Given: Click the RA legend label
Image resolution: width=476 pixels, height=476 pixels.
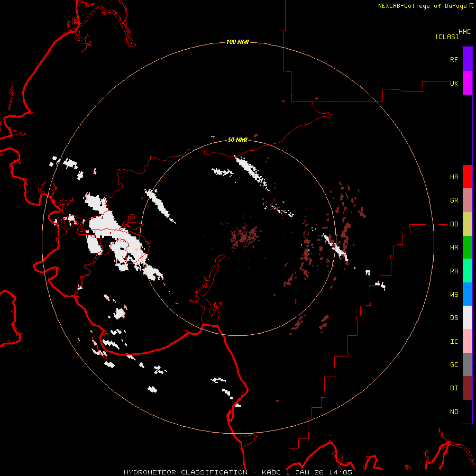Looking at the screenshot, I should point(454,271).
